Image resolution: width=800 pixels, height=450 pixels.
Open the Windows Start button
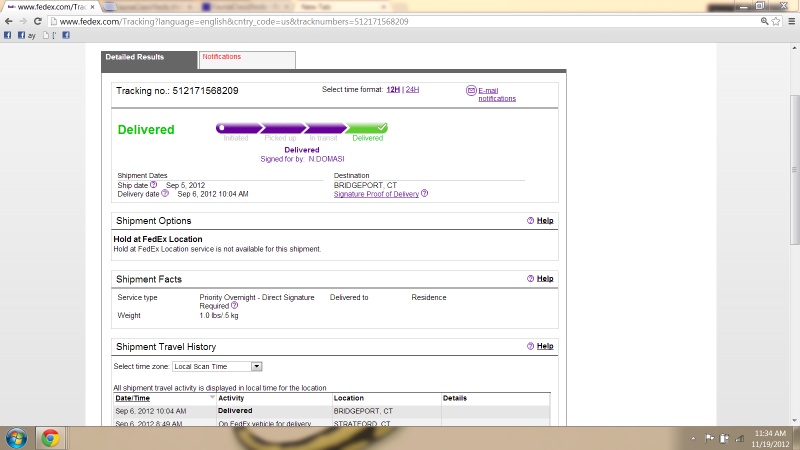coord(16,438)
